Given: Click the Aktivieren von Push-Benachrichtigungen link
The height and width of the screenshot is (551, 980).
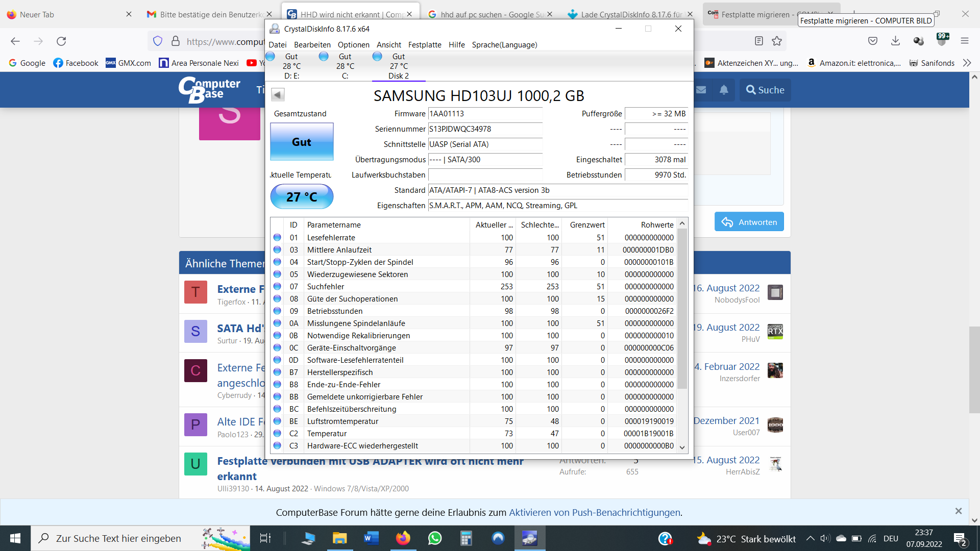Looking at the screenshot, I should pos(595,512).
